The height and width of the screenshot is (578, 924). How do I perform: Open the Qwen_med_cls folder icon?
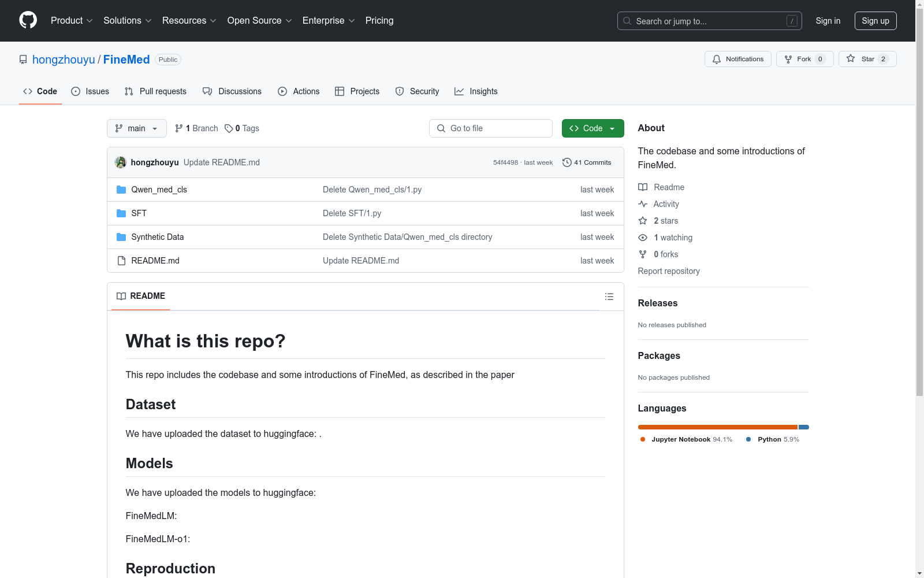click(121, 190)
